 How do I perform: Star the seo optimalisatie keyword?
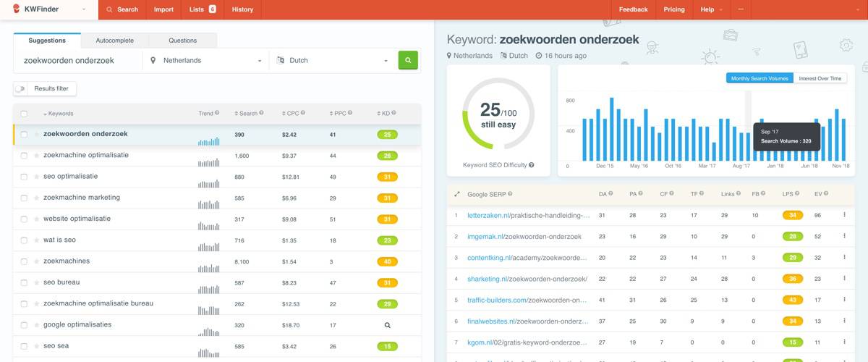tap(36, 177)
